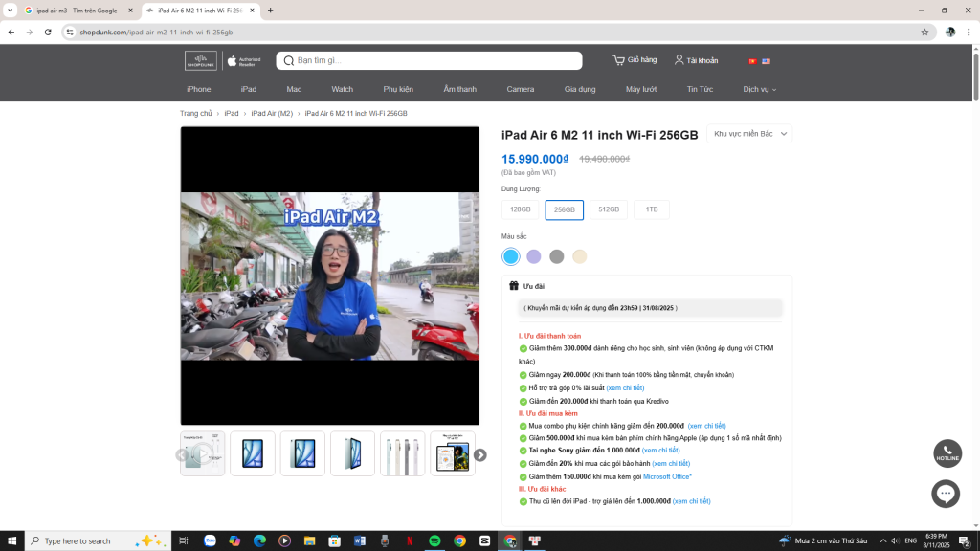The width and height of the screenshot is (980, 551).
Task: Open Microsoft Edge from the taskbar
Action: [259, 541]
